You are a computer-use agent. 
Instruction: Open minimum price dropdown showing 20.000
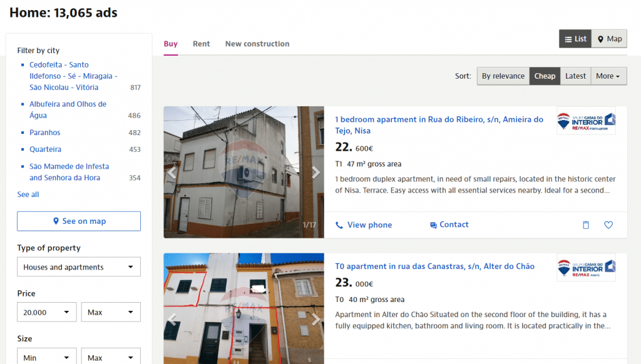tap(46, 312)
